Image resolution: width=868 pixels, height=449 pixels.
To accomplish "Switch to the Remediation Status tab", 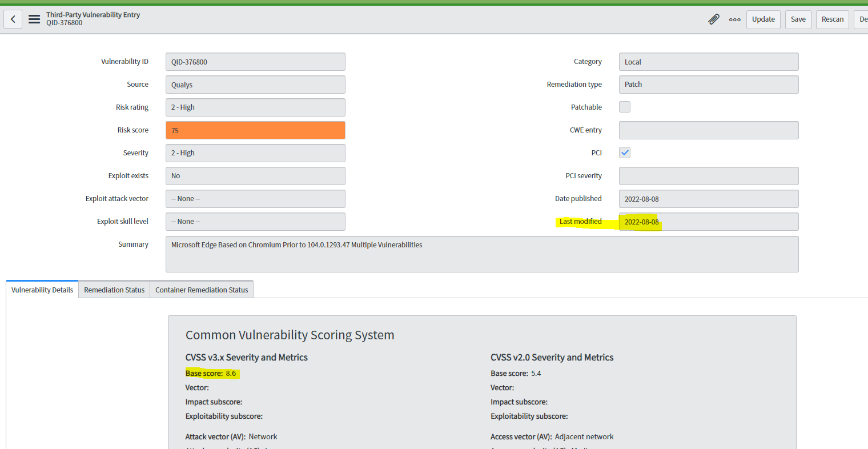I will pos(114,290).
